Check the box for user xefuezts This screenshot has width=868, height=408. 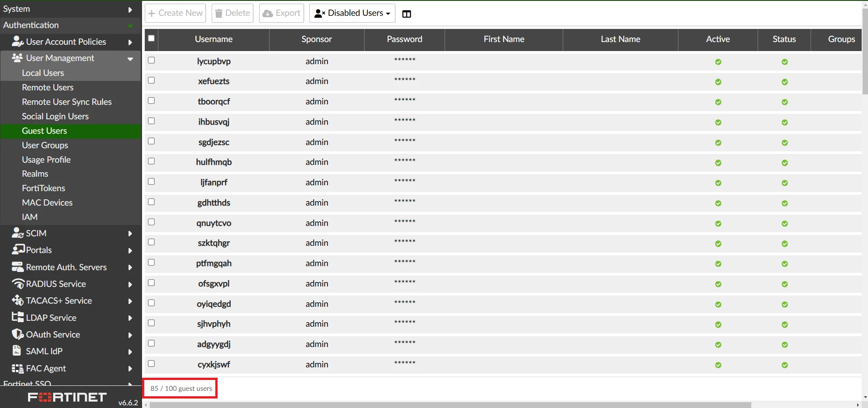pyautogui.click(x=151, y=80)
